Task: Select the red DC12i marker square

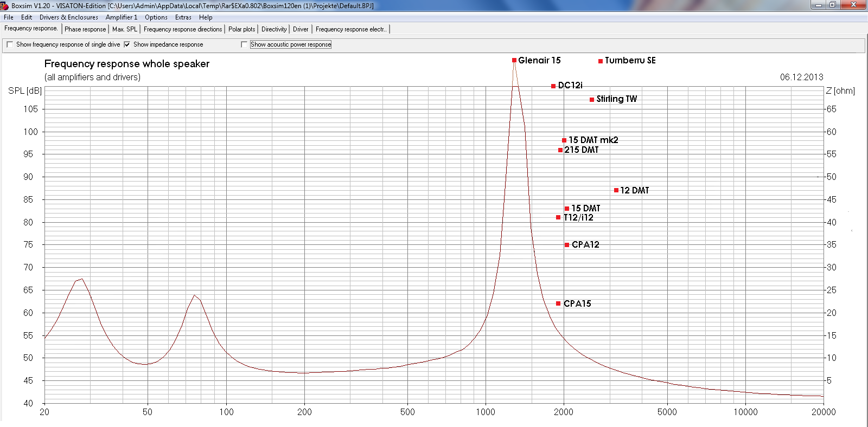Action: point(553,86)
